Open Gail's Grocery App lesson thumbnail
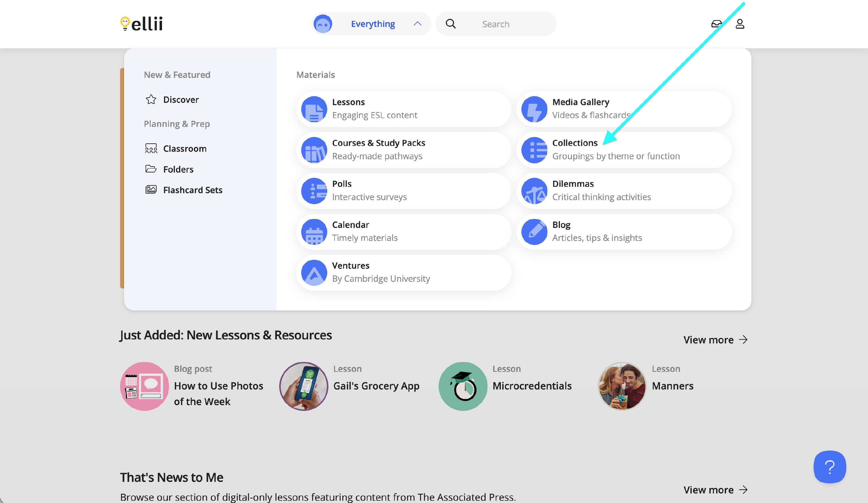This screenshot has width=868, height=503. pyautogui.click(x=304, y=386)
